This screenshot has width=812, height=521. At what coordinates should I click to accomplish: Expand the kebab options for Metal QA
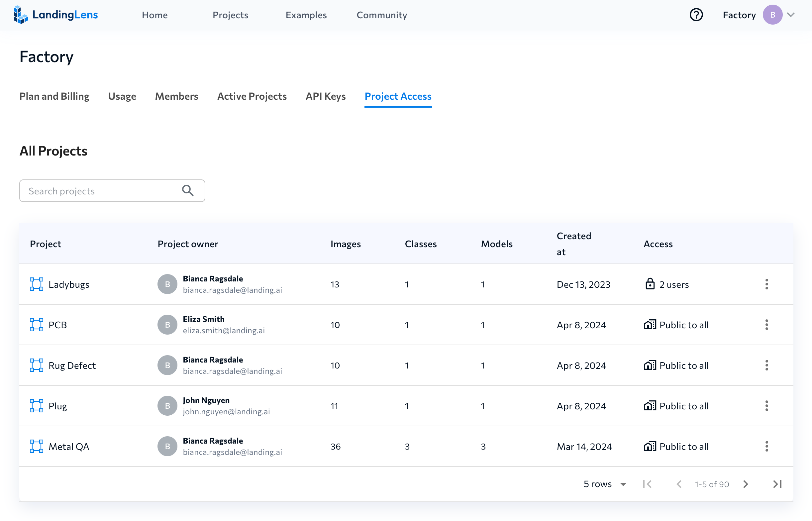coord(767,446)
